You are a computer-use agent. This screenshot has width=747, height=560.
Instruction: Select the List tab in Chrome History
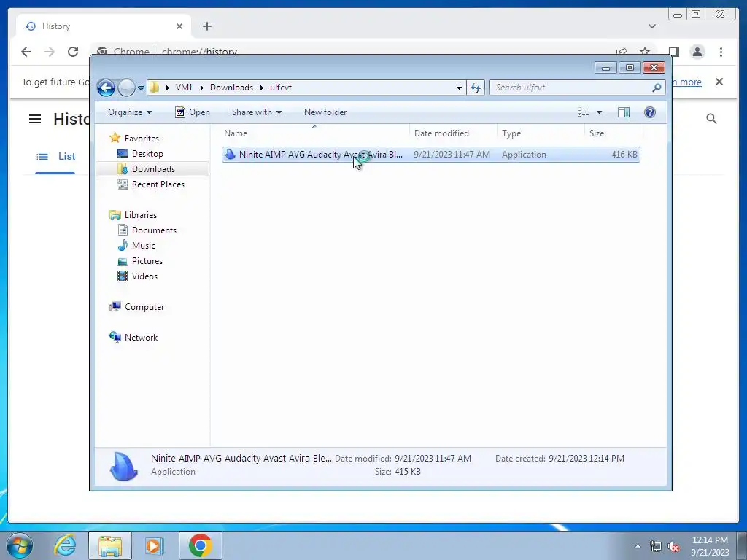55,157
